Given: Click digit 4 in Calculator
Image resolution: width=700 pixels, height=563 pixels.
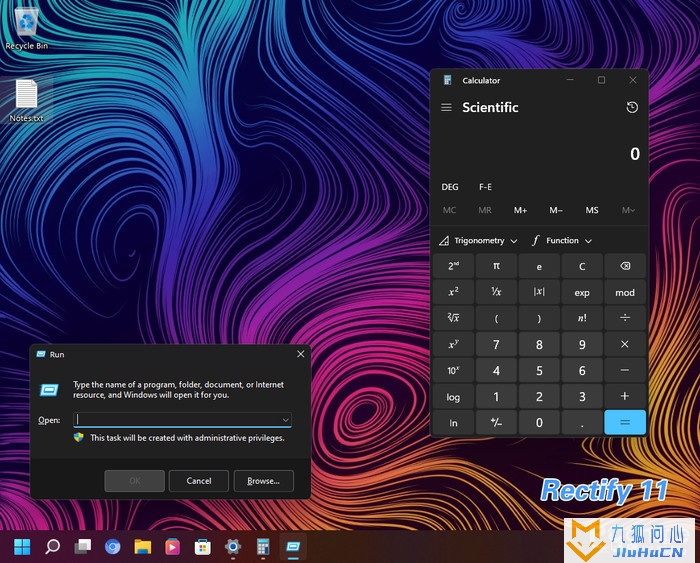Looking at the screenshot, I should tap(496, 370).
